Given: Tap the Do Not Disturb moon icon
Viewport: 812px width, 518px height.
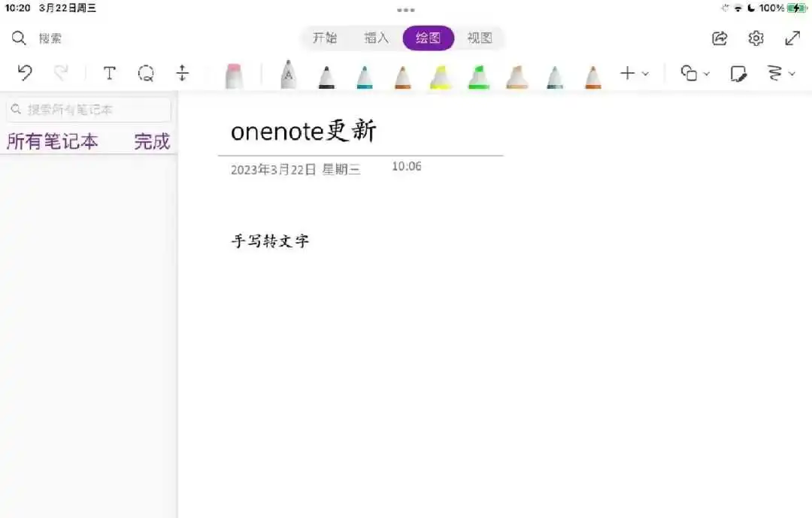Looking at the screenshot, I should coord(751,8).
